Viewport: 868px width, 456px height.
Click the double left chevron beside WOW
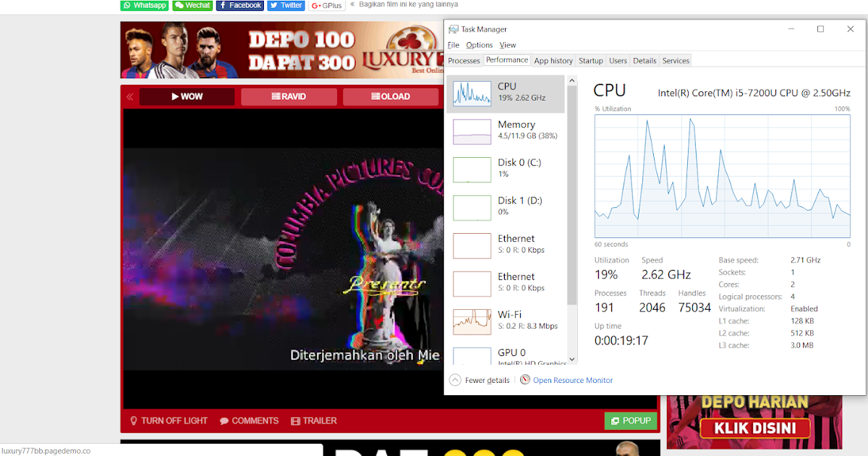click(130, 97)
